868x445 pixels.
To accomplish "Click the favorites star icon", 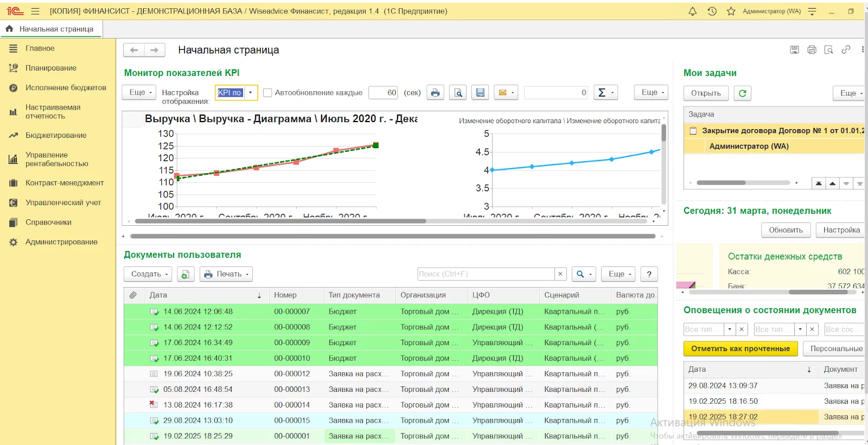I will point(731,11).
